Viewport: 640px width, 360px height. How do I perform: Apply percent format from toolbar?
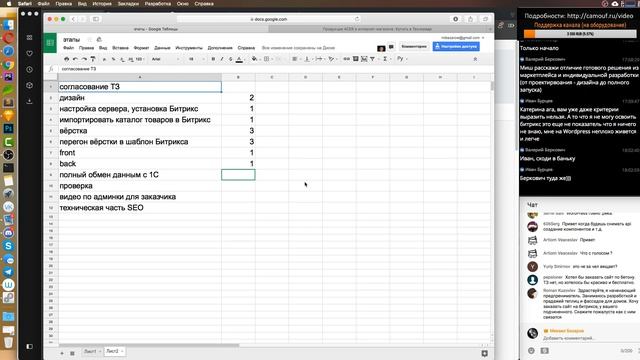click(113, 59)
